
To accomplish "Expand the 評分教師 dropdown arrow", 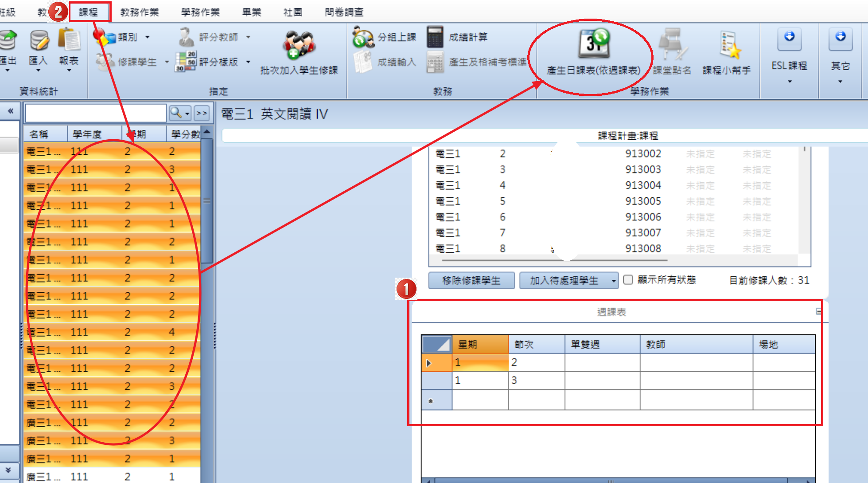I will coord(248,37).
